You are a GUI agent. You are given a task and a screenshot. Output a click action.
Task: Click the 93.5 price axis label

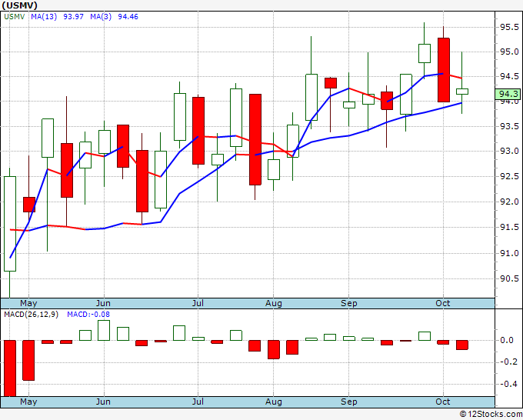pos(509,126)
